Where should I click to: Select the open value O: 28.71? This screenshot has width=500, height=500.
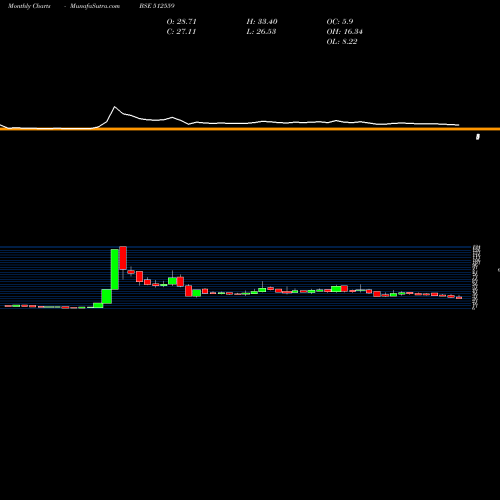[x=181, y=22]
